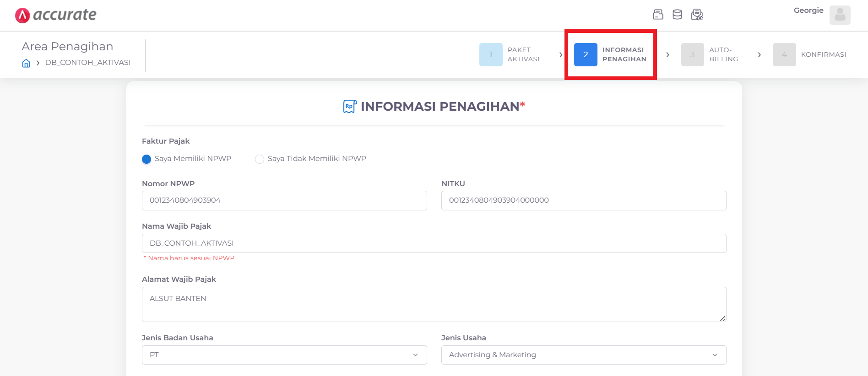Click the step 1 number box
The height and width of the screenshot is (376, 868).
pos(491,54)
